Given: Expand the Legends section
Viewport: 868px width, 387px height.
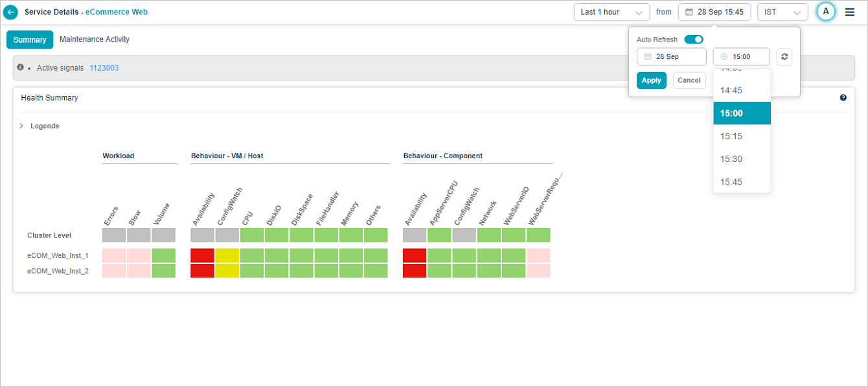Looking at the screenshot, I should (22, 126).
